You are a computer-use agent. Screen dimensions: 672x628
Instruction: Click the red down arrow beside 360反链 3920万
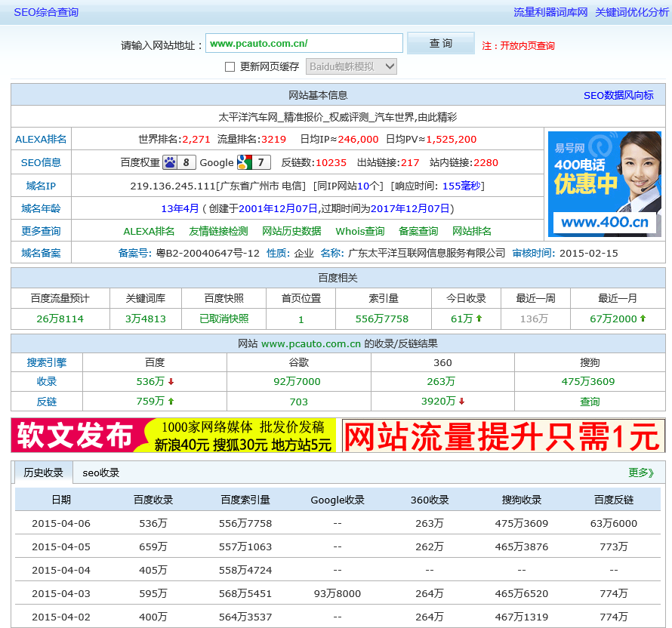click(x=461, y=402)
